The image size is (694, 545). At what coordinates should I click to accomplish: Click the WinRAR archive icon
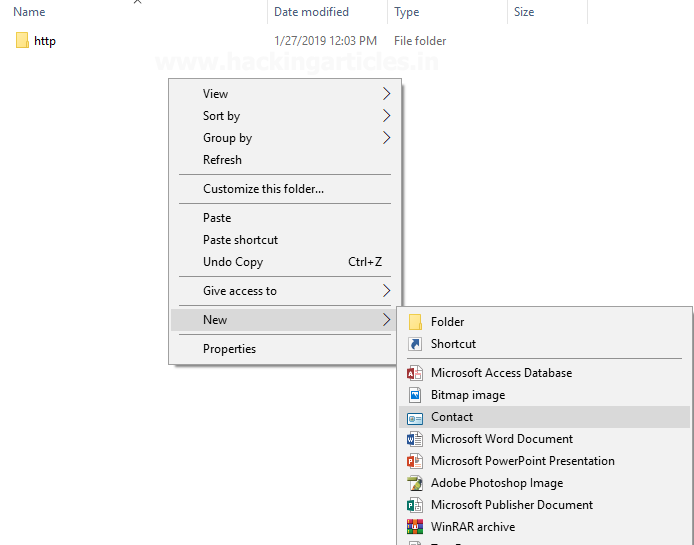415,527
